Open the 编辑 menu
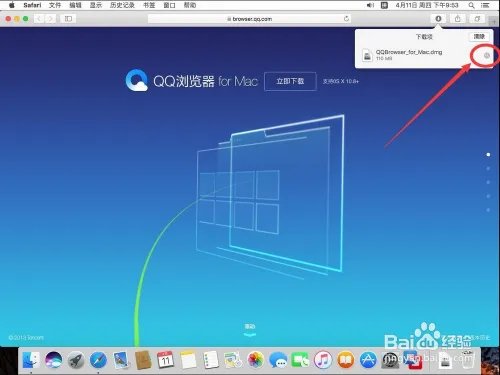Viewport: 500px width, 375px height. click(x=75, y=5)
